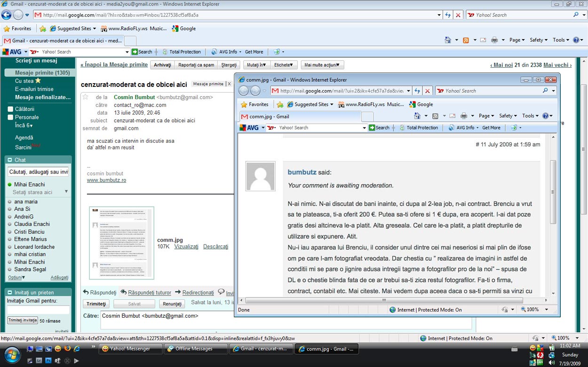Open the Mai multe acţiuni menu
588x367 pixels.
[x=322, y=64]
